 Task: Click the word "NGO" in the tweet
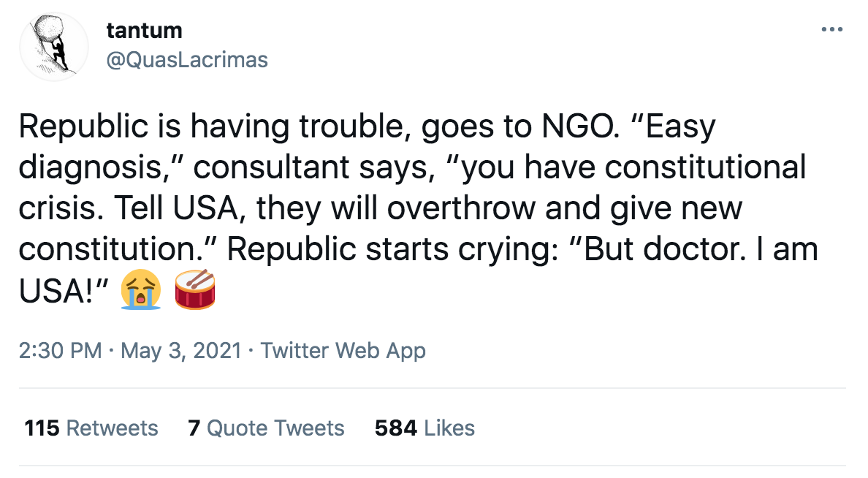(x=579, y=127)
